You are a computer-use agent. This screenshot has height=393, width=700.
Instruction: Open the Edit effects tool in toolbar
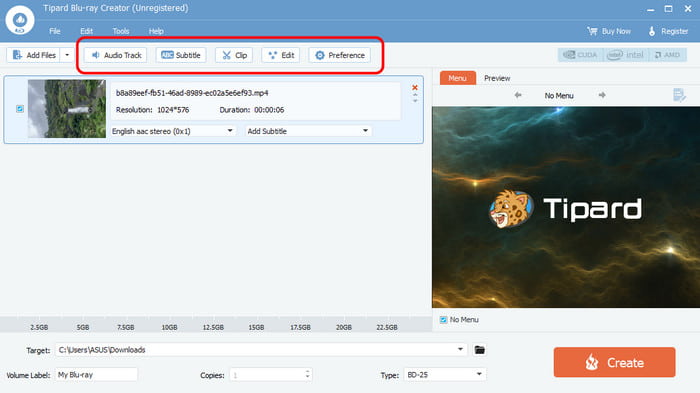point(280,55)
